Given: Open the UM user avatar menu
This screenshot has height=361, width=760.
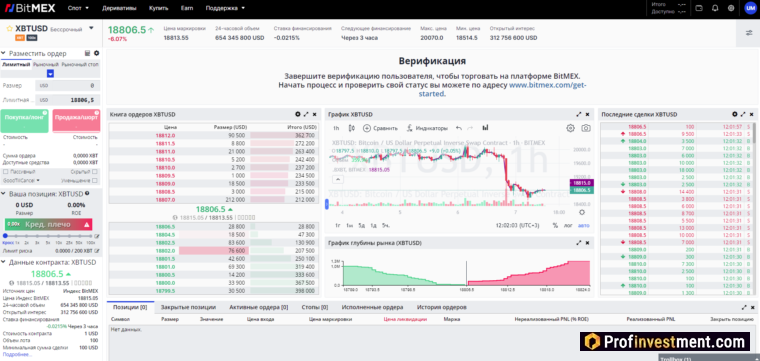Looking at the screenshot, I should click(749, 8).
